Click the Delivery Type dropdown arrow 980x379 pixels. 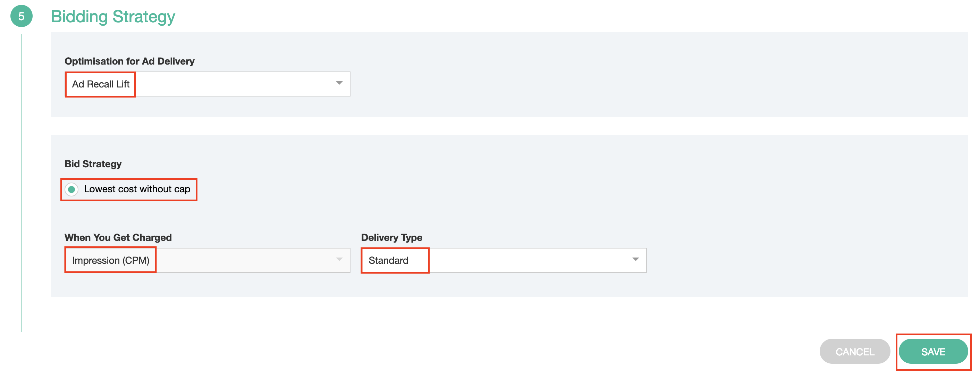coord(635,260)
